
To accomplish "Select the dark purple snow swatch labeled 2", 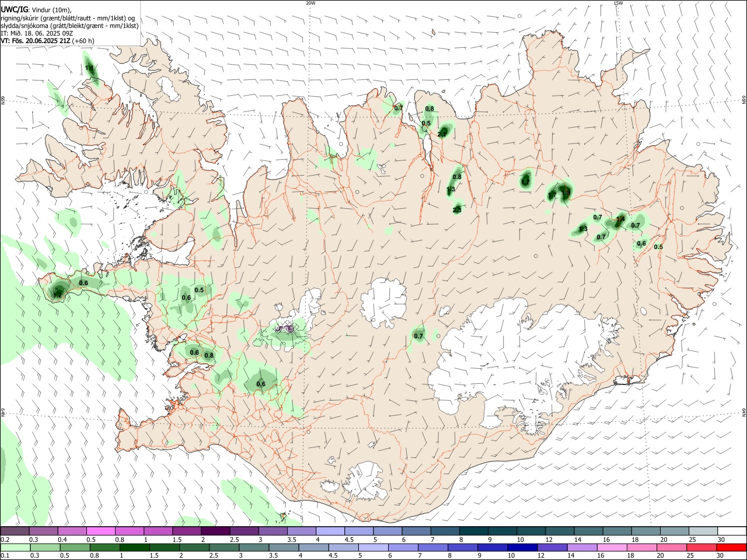I will click(215, 531).
